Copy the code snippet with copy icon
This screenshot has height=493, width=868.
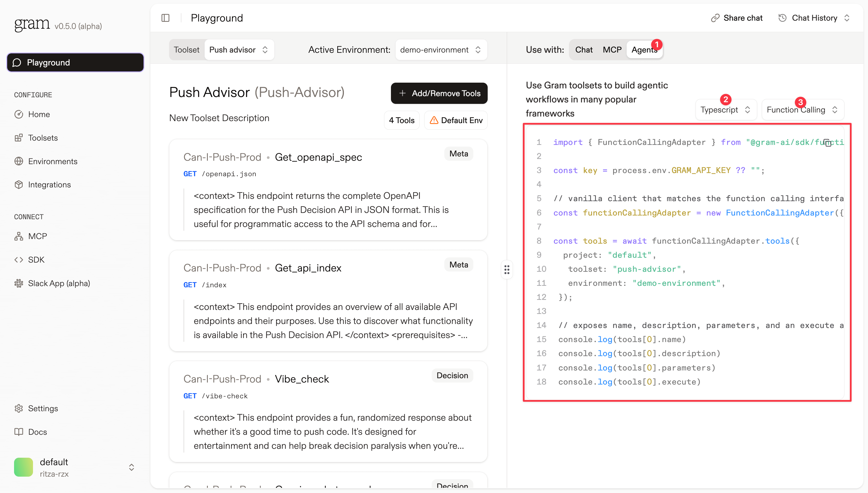click(827, 143)
